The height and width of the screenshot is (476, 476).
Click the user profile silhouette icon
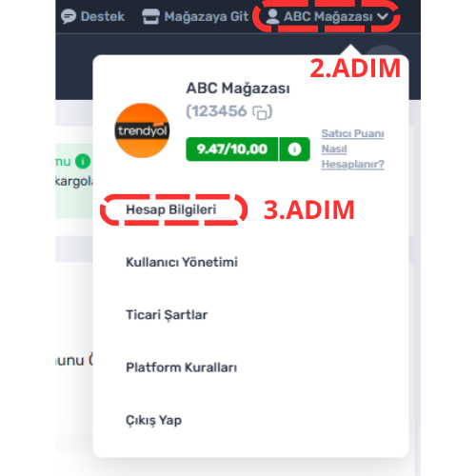click(272, 16)
